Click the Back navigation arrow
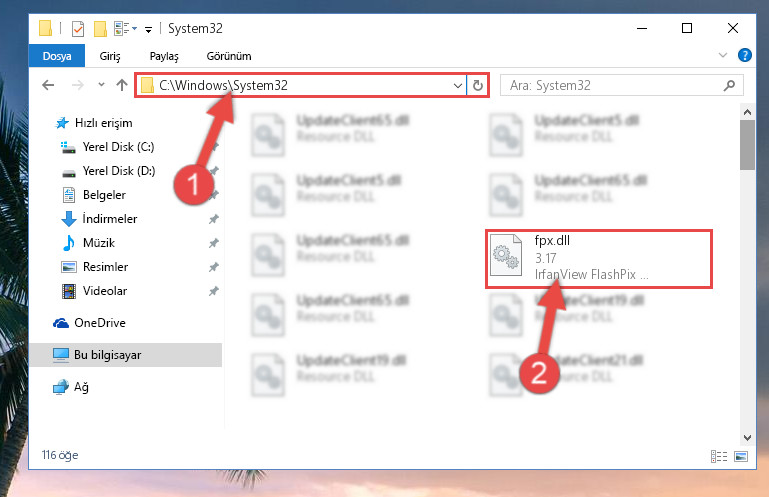This screenshot has width=769, height=497. coord(48,85)
